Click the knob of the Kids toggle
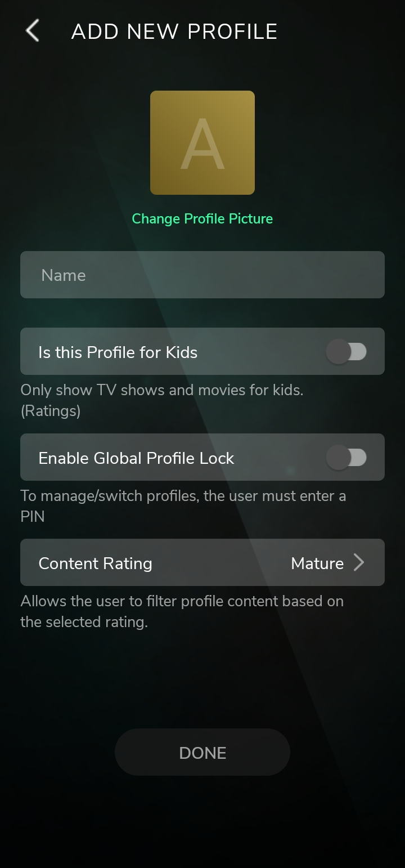 (339, 352)
